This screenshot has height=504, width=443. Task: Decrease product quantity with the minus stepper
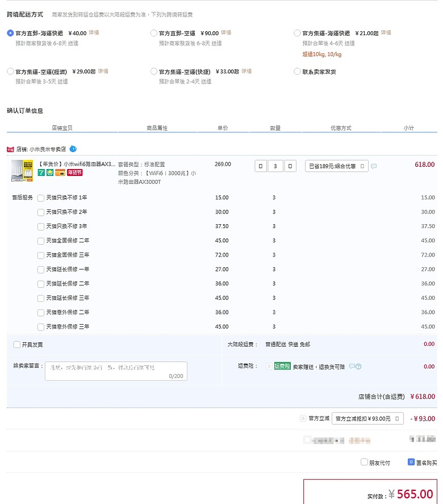point(261,166)
